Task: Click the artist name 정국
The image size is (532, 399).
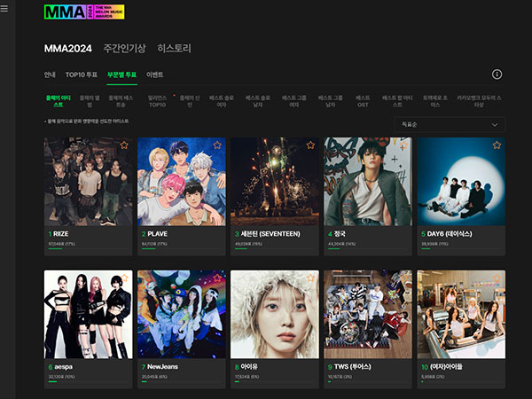Action: pyautogui.click(x=340, y=234)
